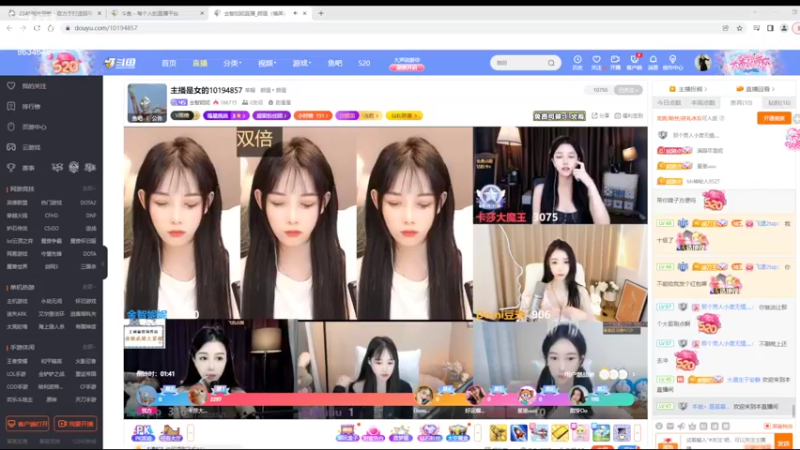Bookmark the page with star icon

tap(739, 28)
